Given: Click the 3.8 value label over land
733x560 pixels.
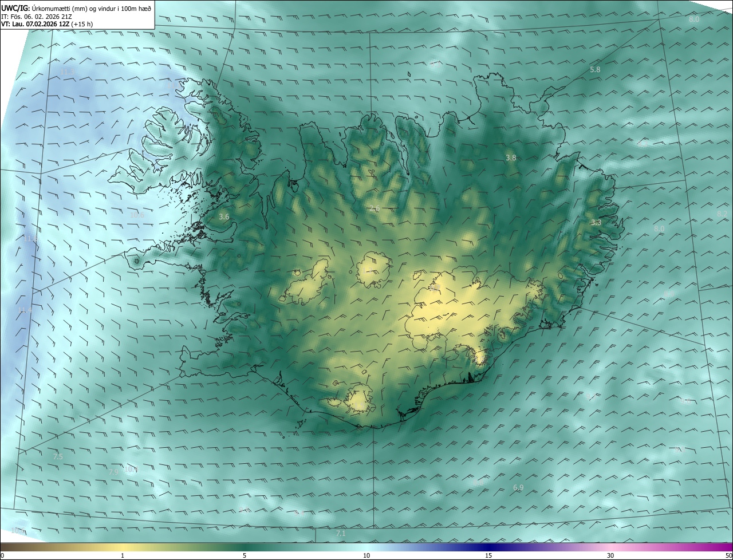Looking at the screenshot, I should 511,157.
